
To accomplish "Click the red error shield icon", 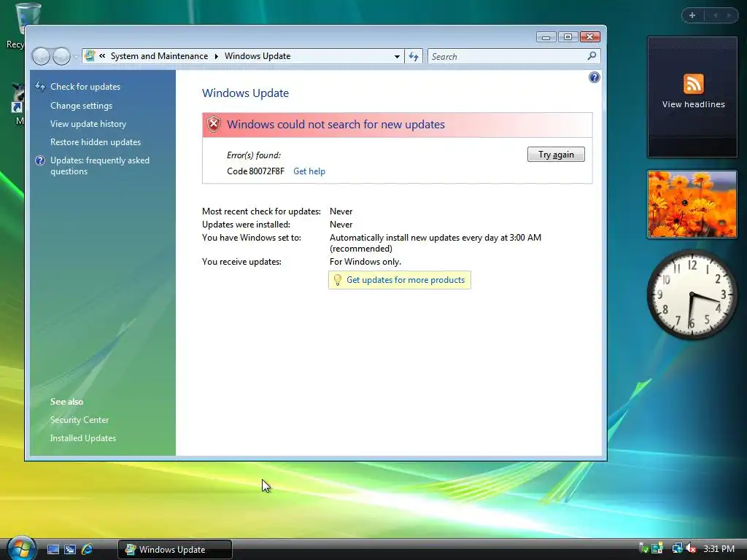I will (x=214, y=124).
